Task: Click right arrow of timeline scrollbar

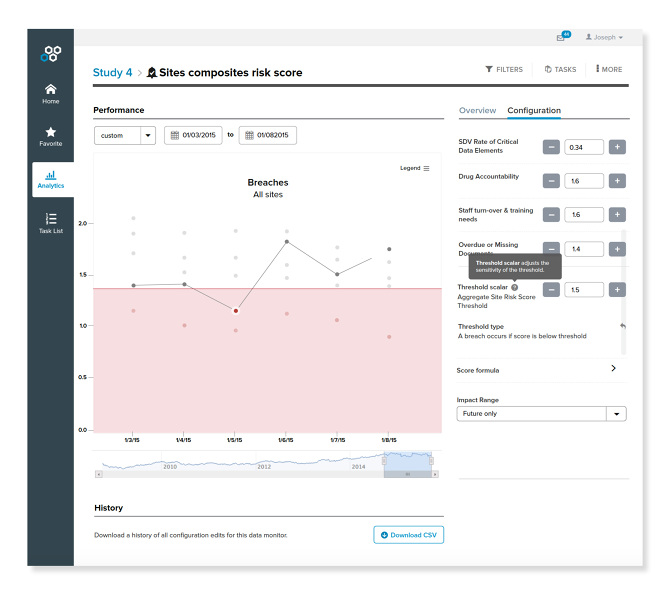Action: click(x=435, y=474)
